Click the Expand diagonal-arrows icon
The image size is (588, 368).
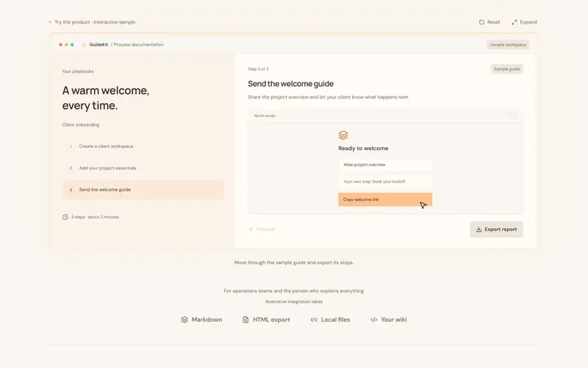(x=514, y=22)
